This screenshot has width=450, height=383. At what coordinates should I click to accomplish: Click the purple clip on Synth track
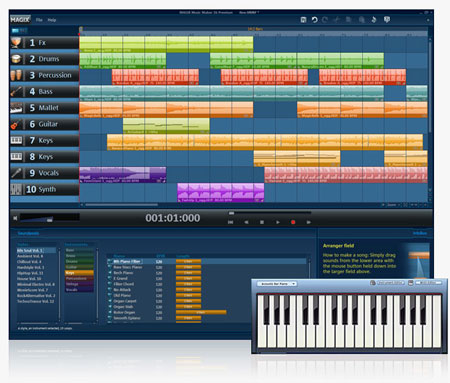(221, 192)
